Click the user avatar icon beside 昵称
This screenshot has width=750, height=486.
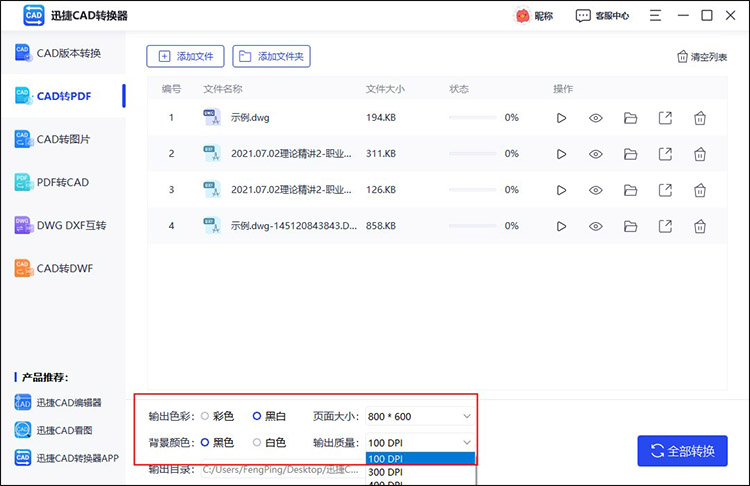coord(522,16)
